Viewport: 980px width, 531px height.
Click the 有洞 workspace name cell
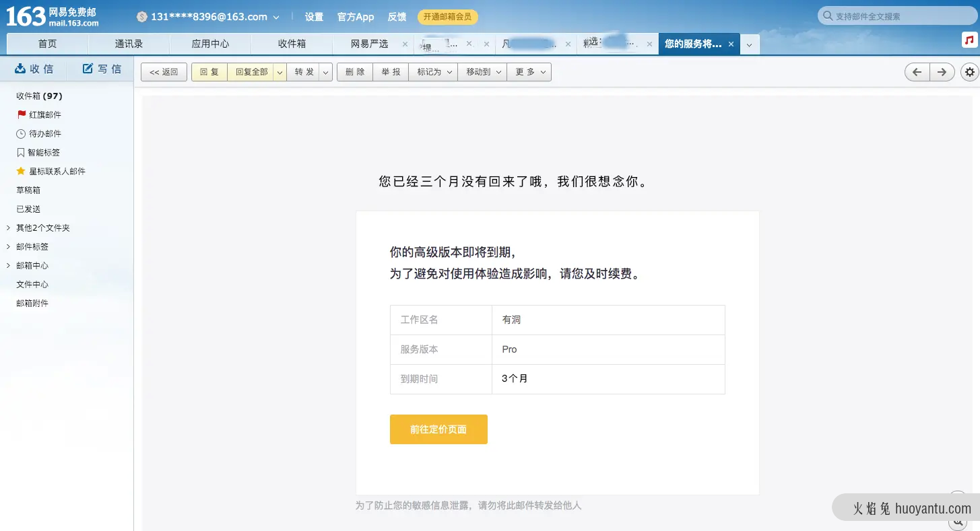coord(608,320)
